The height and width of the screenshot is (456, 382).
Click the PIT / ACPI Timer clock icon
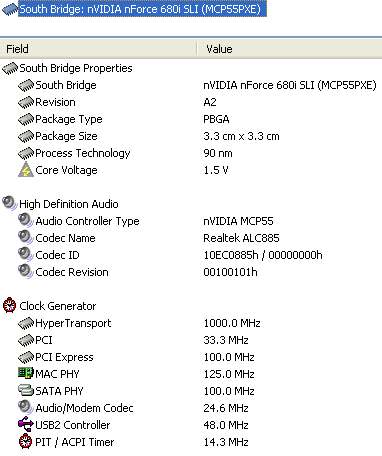(26, 441)
